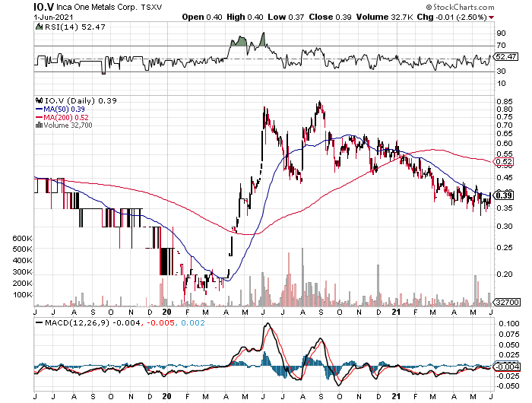Click the red boxed 0.52 price marker
The width and height of the screenshot is (532, 403).
(x=505, y=162)
